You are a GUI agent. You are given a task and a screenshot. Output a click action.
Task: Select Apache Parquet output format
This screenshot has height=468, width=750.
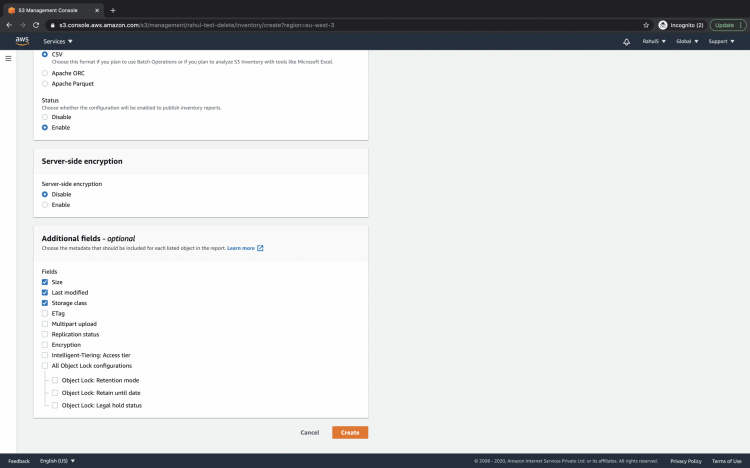(x=44, y=84)
